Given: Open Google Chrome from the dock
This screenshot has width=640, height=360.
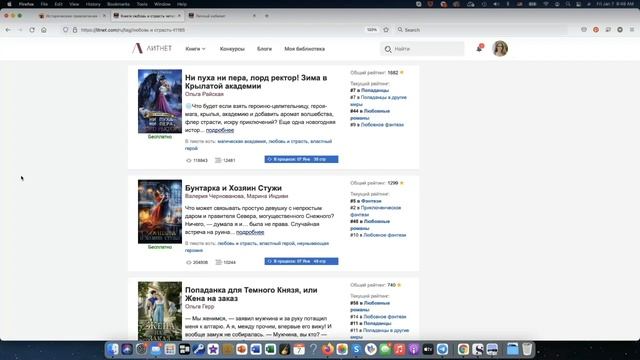Looking at the screenshot, I should [463, 349].
